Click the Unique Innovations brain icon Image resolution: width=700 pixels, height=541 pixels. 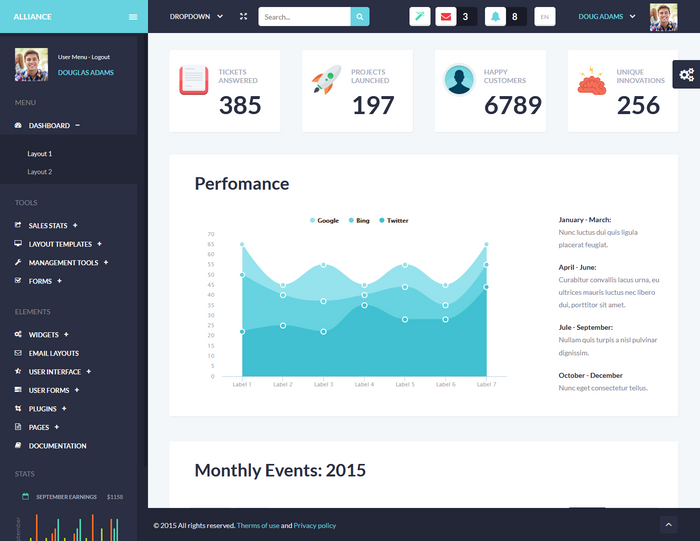coord(592,80)
